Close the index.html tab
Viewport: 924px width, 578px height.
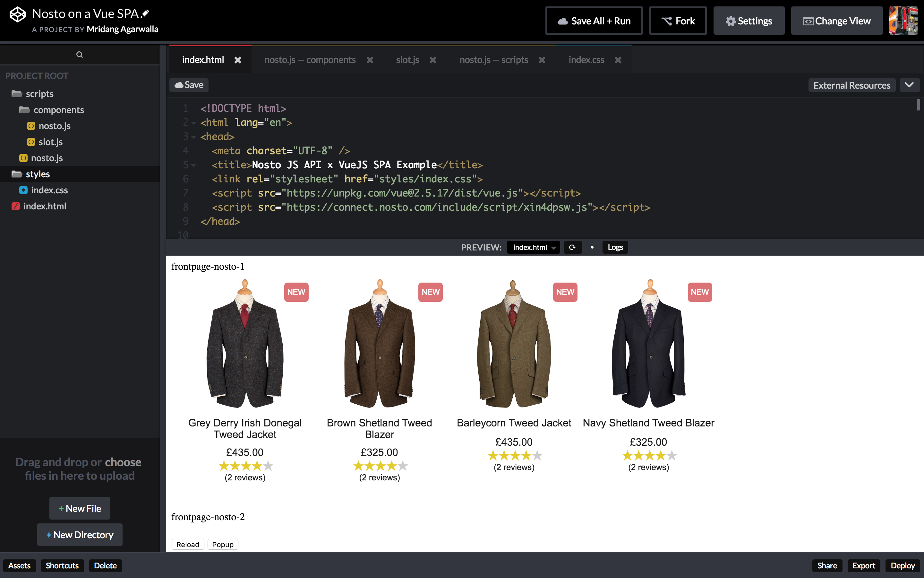238,60
